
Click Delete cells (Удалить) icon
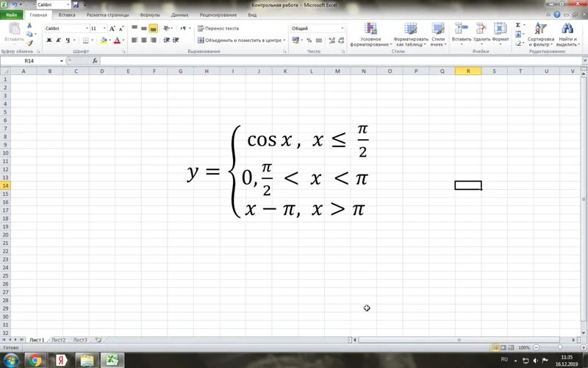(x=481, y=29)
